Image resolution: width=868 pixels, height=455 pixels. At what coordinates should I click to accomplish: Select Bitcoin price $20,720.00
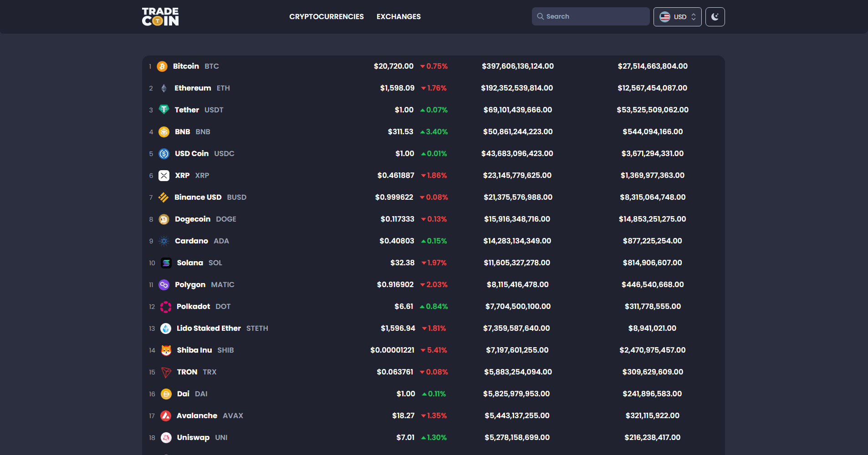pyautogui.click(x=393, y=66)
